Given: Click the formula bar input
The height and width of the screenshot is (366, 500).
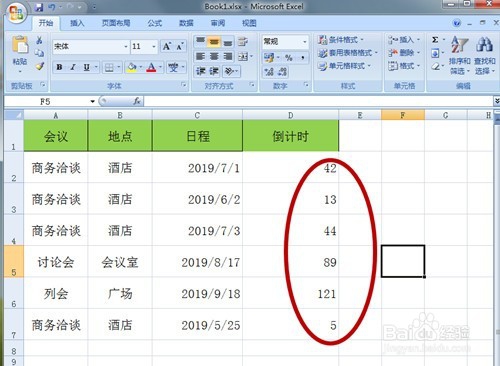Looking at the screenshot, I should click(x=318, y=101).
